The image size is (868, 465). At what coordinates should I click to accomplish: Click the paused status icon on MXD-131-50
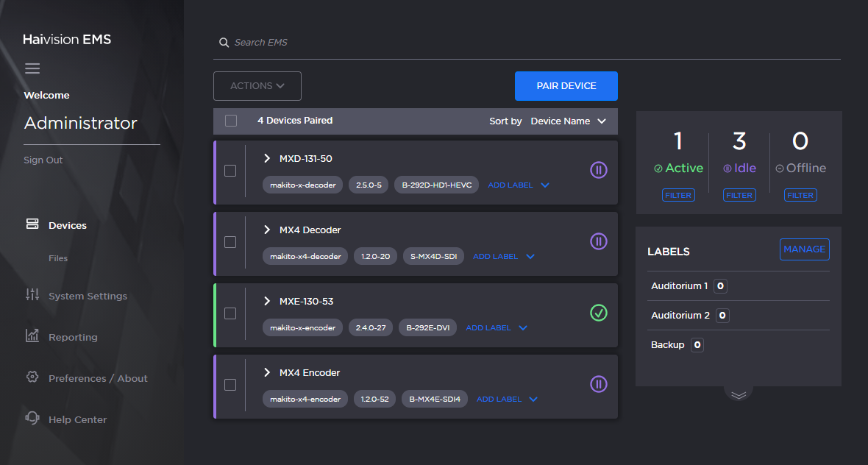pos(598,170)
